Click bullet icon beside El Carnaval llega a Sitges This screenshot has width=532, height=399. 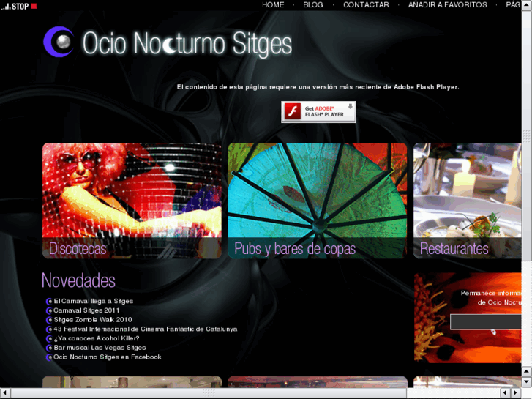(x=49, y=302)
